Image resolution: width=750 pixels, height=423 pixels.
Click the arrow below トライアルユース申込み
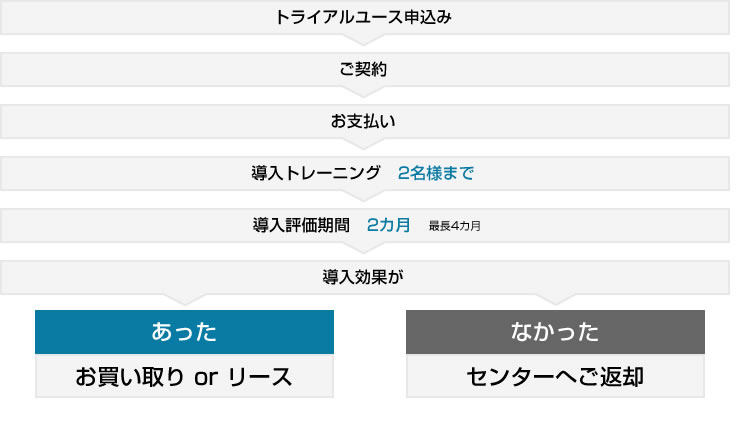[x=364, y=40]
